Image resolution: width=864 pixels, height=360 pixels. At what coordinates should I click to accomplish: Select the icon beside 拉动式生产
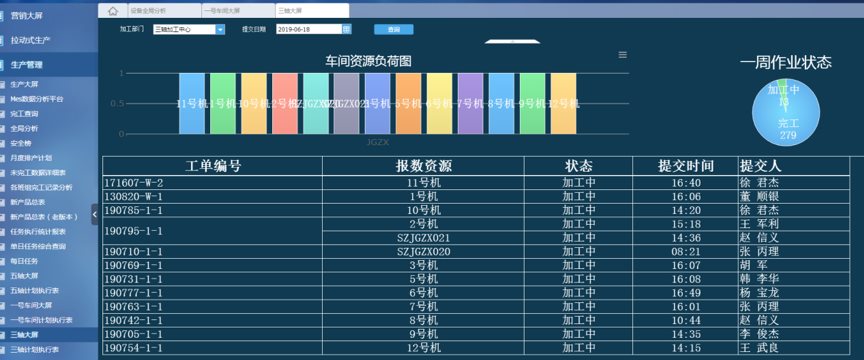pos(2,40)
